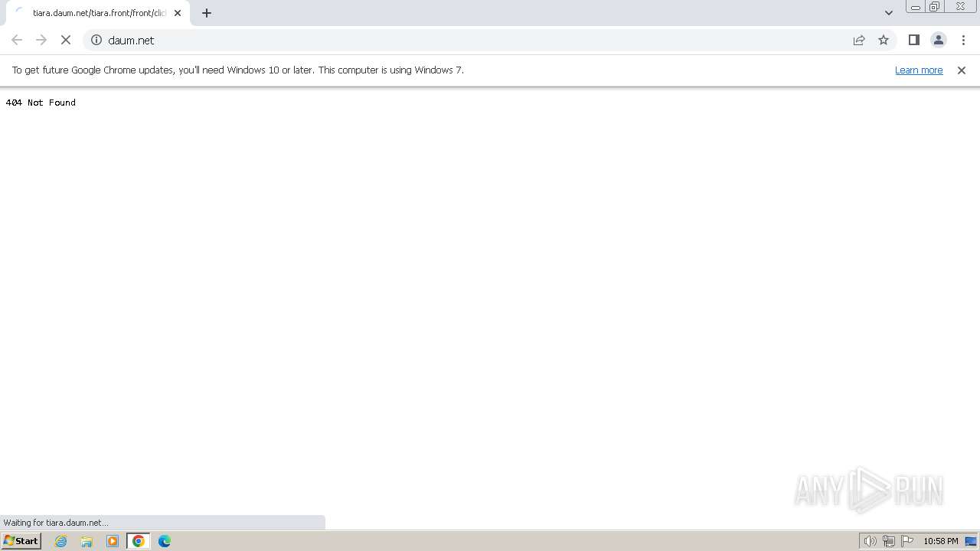View site information for daum.net
Screen dimensions: 980x551
96,40
